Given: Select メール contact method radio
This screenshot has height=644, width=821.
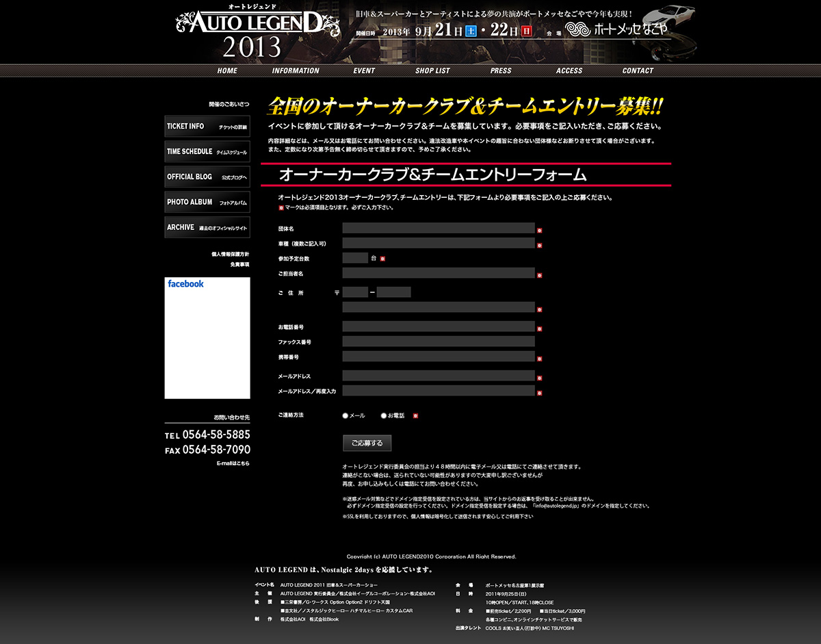Looking at the screenshot, I should (x=346, y=415).
